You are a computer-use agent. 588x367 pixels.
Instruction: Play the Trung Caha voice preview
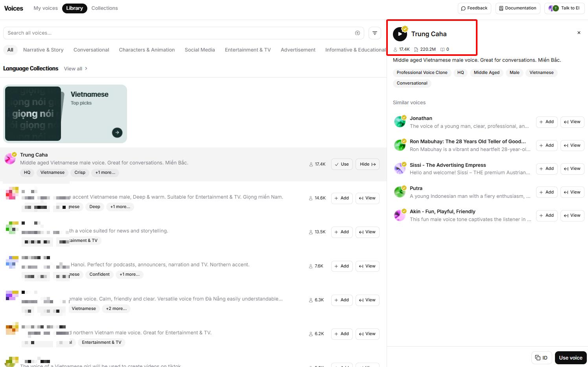(x=400, y=34)
